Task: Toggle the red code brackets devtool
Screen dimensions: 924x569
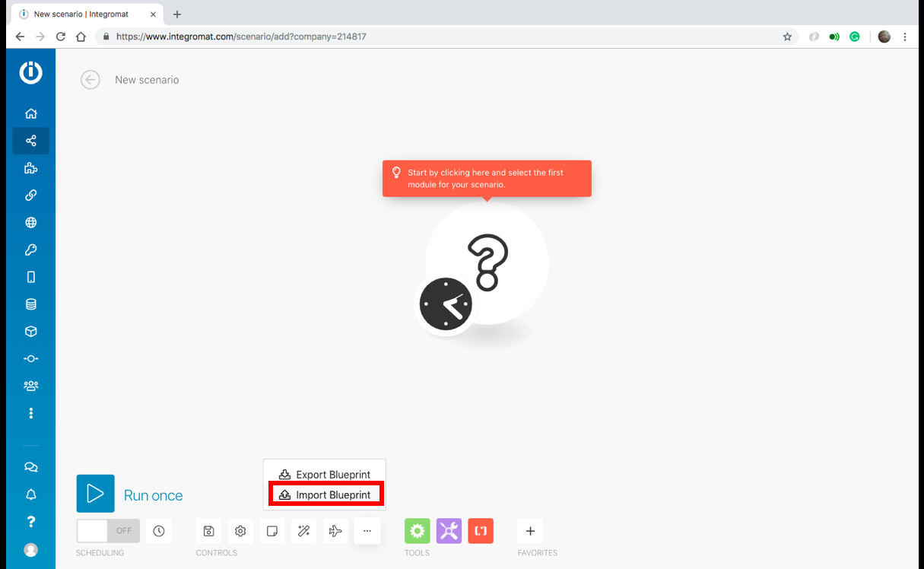Action: pyautogui.click(x=481, y=531)
